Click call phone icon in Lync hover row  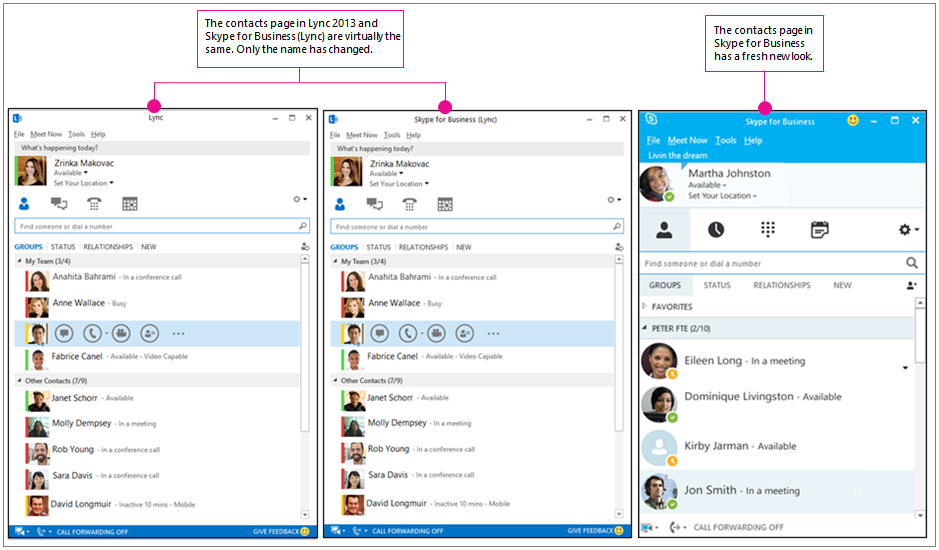click(x=92, y=334)
